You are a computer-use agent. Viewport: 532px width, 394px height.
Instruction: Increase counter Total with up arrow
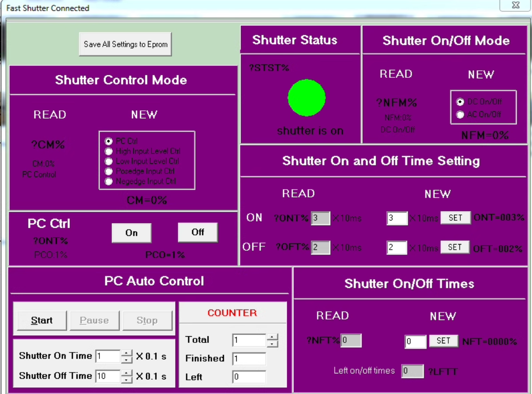pyautogui.click(x=272, y=337)
